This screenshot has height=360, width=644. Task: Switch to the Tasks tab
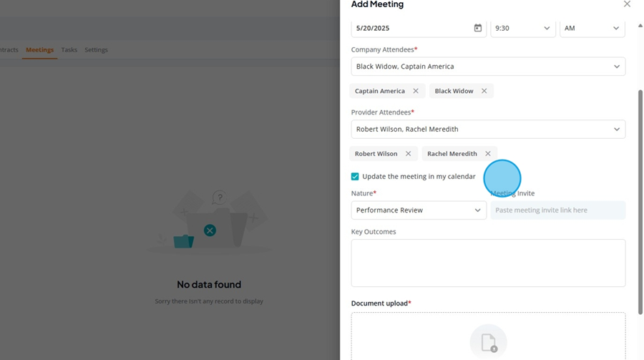pyautogui.click(x=69, y=49)
